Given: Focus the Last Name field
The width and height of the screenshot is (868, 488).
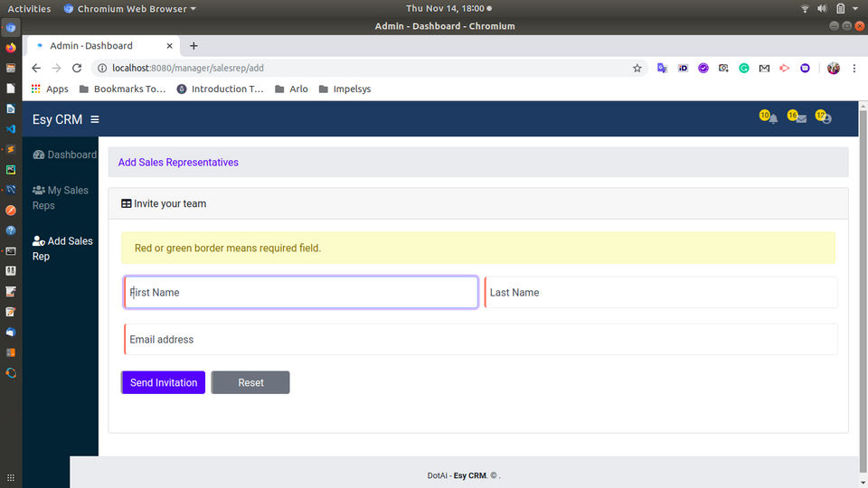Looking at the screenshot, I should [661, 292].
